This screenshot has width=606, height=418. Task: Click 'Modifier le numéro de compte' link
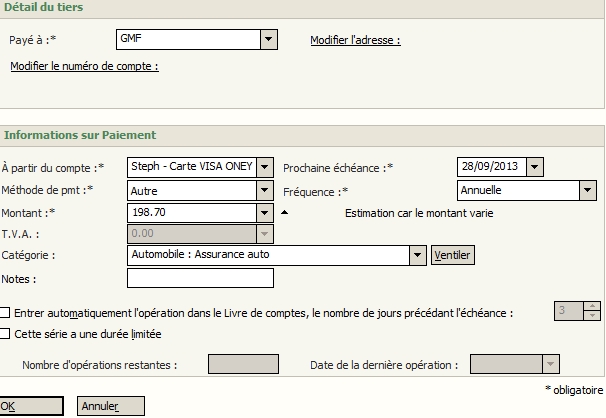point(84,66)
